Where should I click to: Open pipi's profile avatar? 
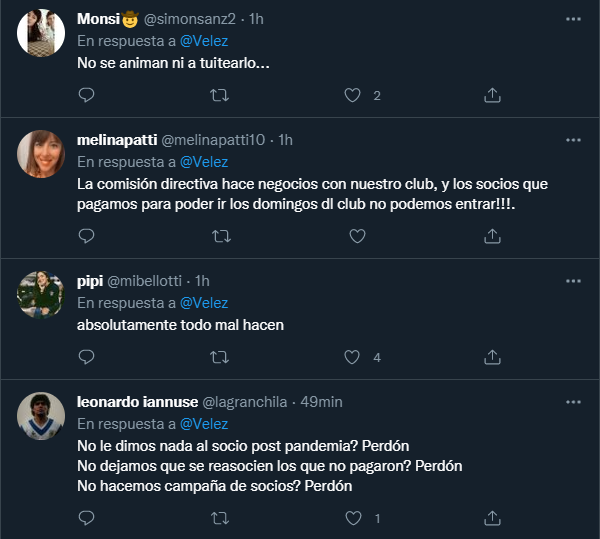coord(42,293)
